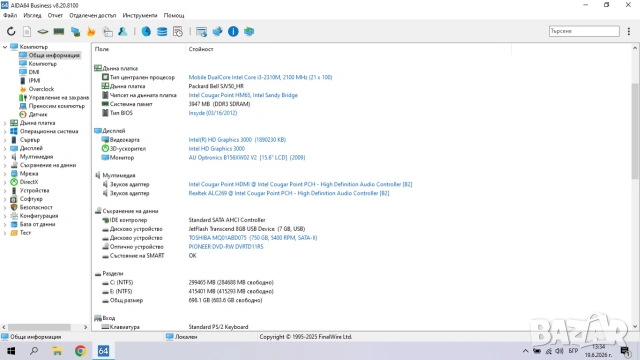Screen dimensions: 640x360
Task: Expand the Мрежа tree node
Action: tap(5, 173)
